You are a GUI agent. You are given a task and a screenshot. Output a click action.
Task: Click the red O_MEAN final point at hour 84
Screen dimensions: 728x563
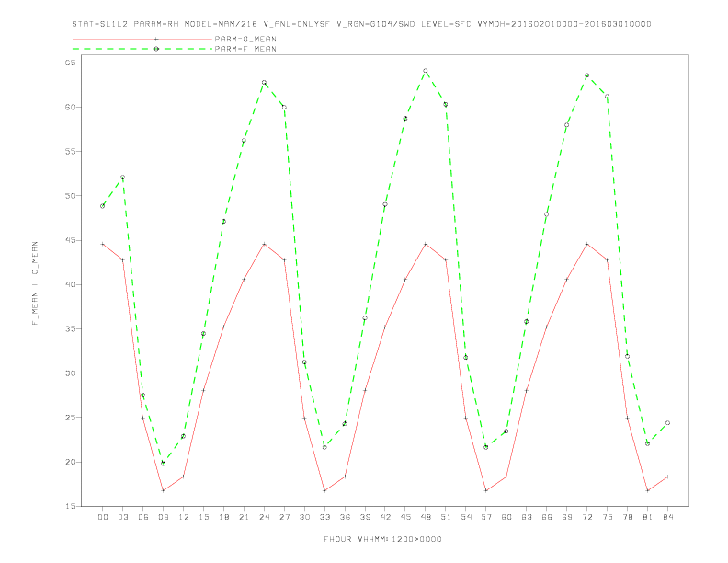coord(667,477)
